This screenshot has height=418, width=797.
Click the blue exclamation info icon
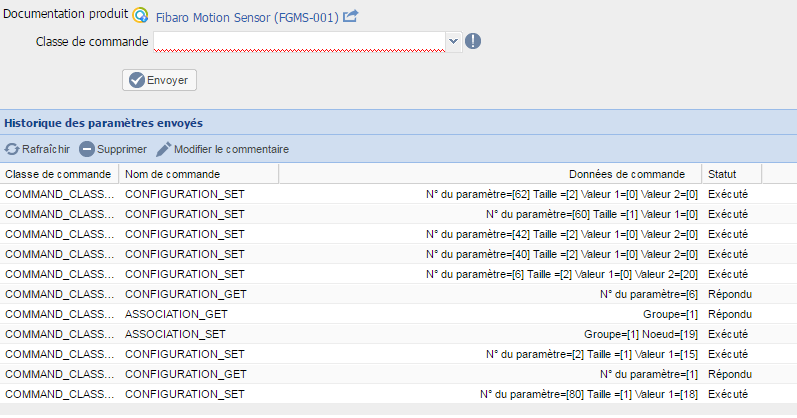tap(473, 41)
